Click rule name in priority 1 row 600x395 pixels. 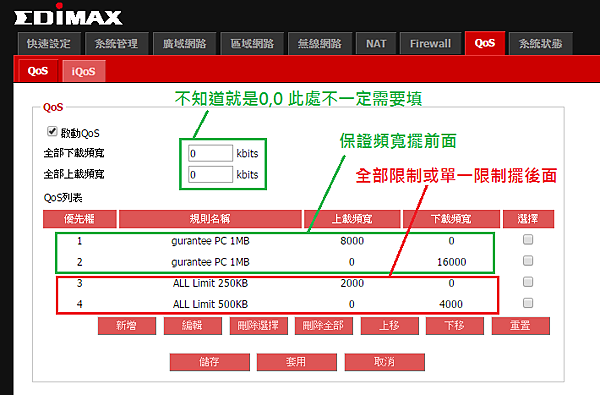[210, 241]
